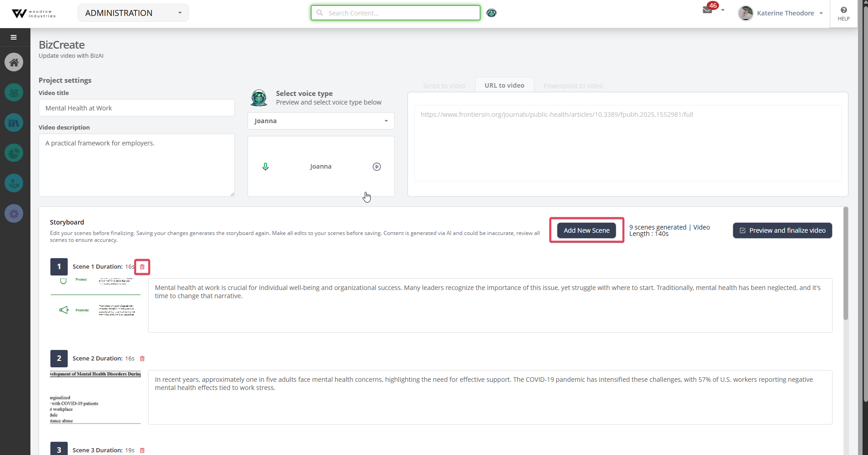Go to the Home sidebar icon

[14, 62]
